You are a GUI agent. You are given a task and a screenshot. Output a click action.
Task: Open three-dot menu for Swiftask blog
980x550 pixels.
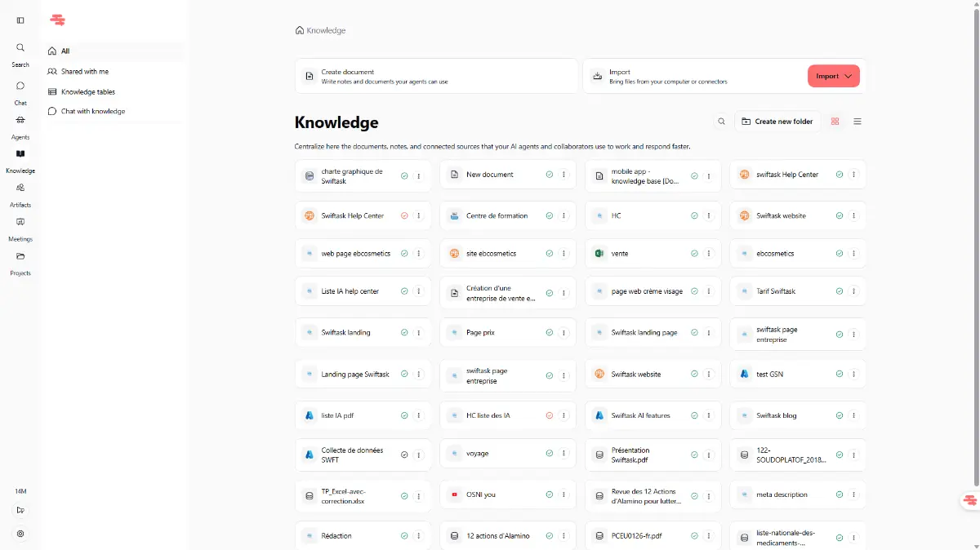tap(853, 415)
